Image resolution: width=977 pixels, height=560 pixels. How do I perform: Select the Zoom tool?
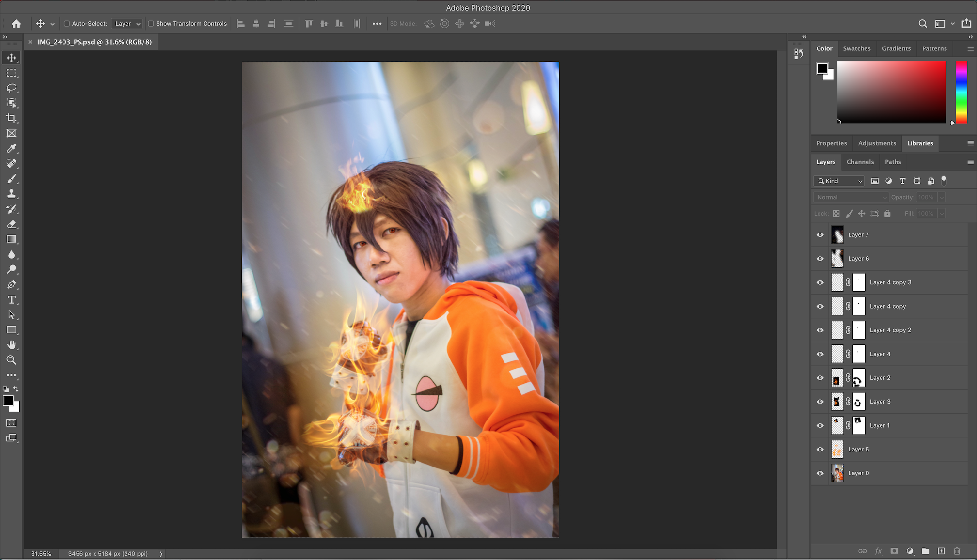(x=12, y=360)
